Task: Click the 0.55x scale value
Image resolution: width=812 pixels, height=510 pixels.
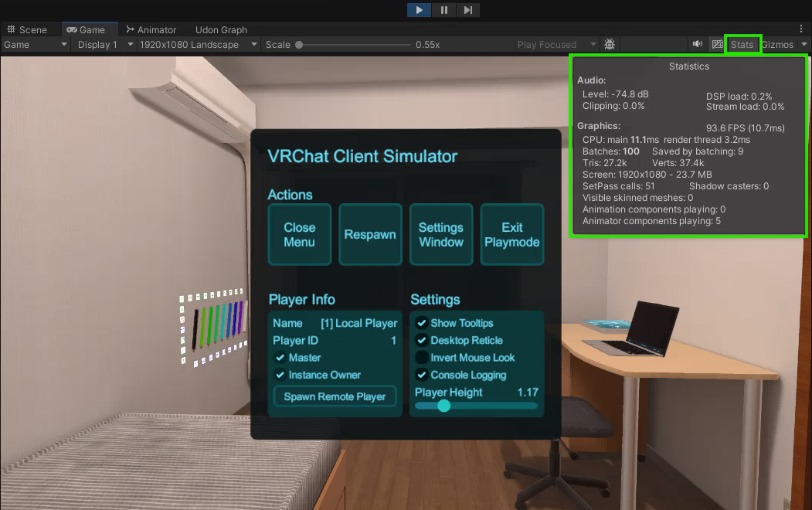Action: [428, 45]
